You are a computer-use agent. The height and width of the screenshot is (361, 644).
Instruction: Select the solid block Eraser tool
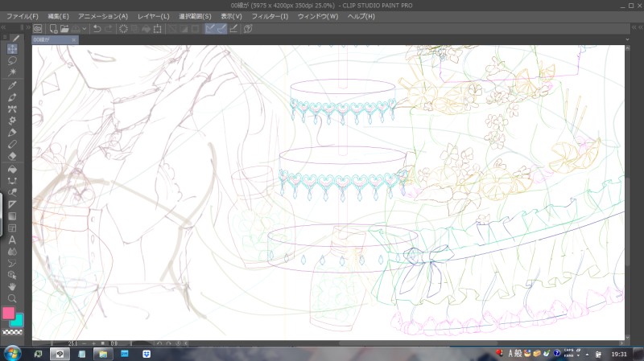12,156
